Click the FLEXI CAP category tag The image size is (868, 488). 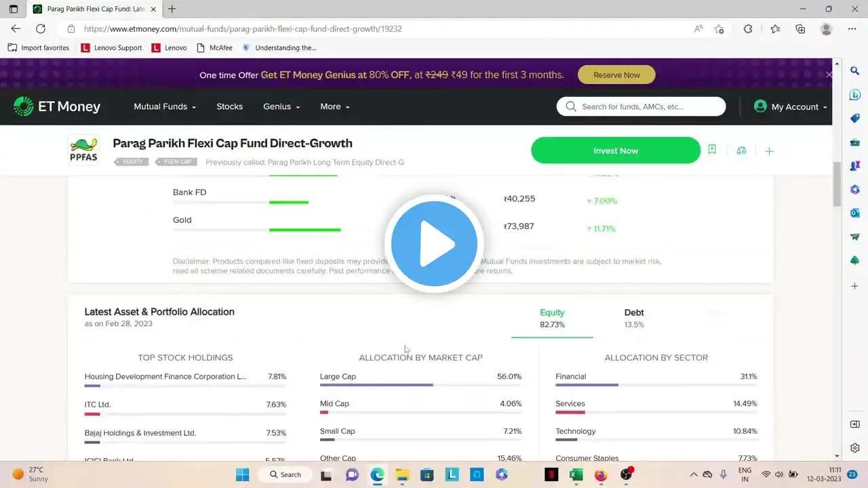(176, 162)
